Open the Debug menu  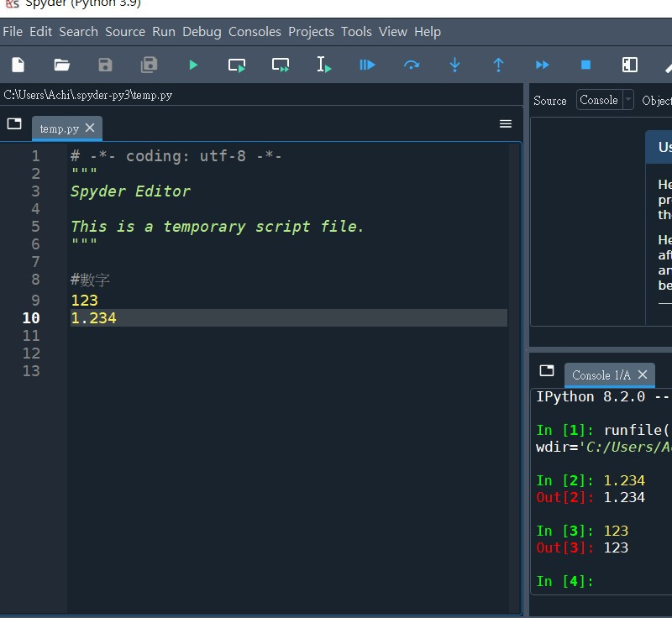[x=202, y=31]
